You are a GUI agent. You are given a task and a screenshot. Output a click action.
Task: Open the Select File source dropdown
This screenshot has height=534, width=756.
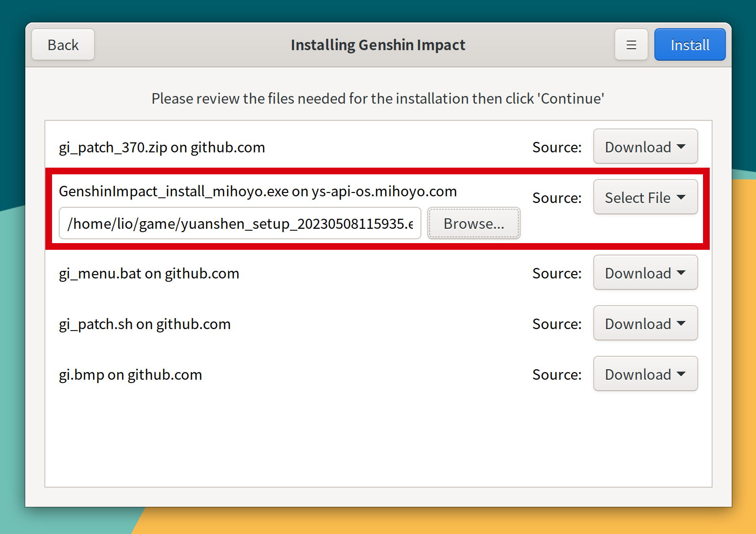pos(645,197)
